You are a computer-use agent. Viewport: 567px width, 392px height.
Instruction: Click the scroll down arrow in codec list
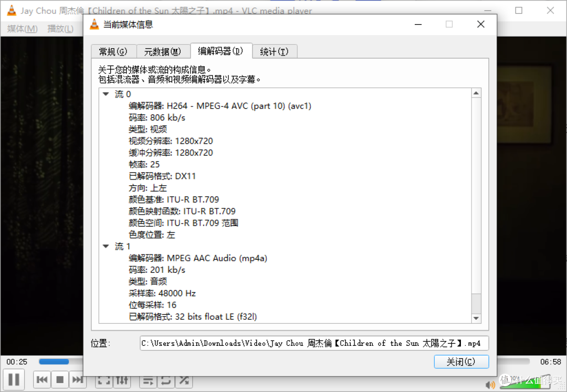[476, 319]
